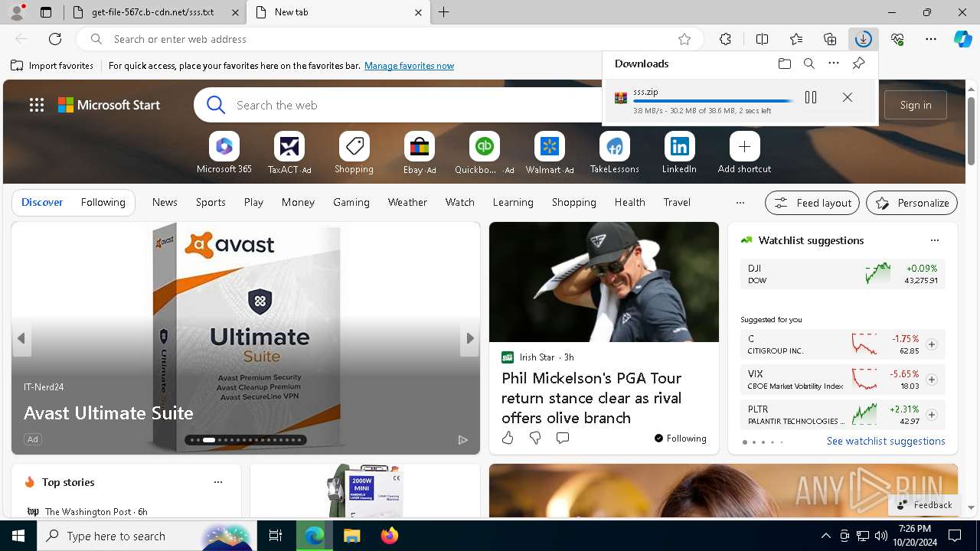
Task: Open Collections toolbar icon
Action: pyautogui.click(x=830, y=39)
